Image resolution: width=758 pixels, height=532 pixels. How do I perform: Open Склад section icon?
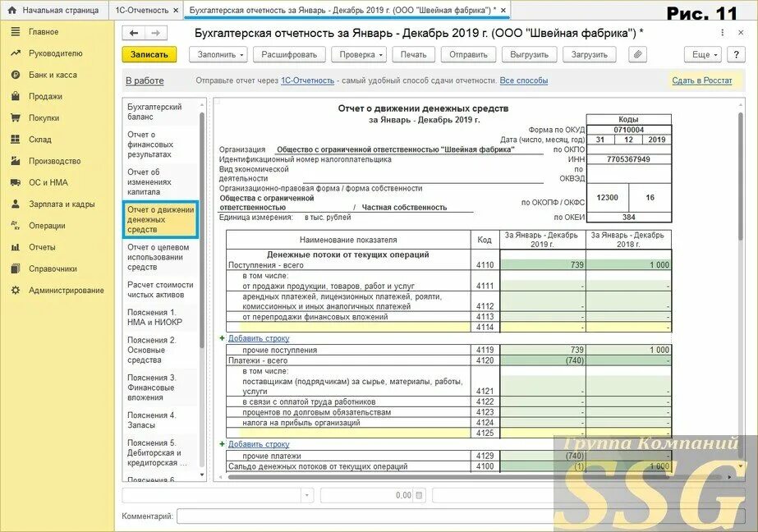click(16, 140)
